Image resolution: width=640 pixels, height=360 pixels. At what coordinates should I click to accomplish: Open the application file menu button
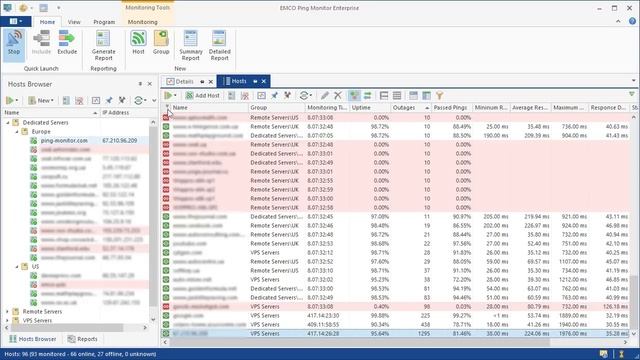point(16,21)
